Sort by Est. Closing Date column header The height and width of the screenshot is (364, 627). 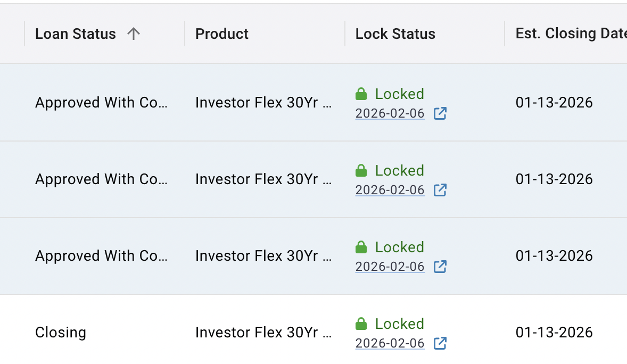[571, 34]
